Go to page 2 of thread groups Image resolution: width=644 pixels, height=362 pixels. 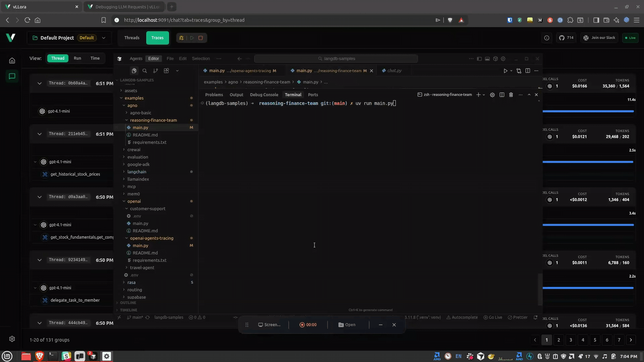pyautogui.click(x=558, y=340)
